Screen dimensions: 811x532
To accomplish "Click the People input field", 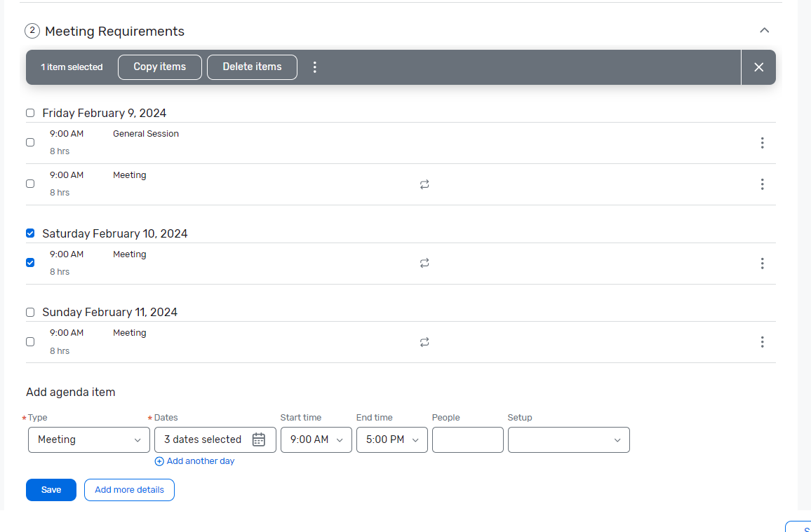I will (467, 439).
